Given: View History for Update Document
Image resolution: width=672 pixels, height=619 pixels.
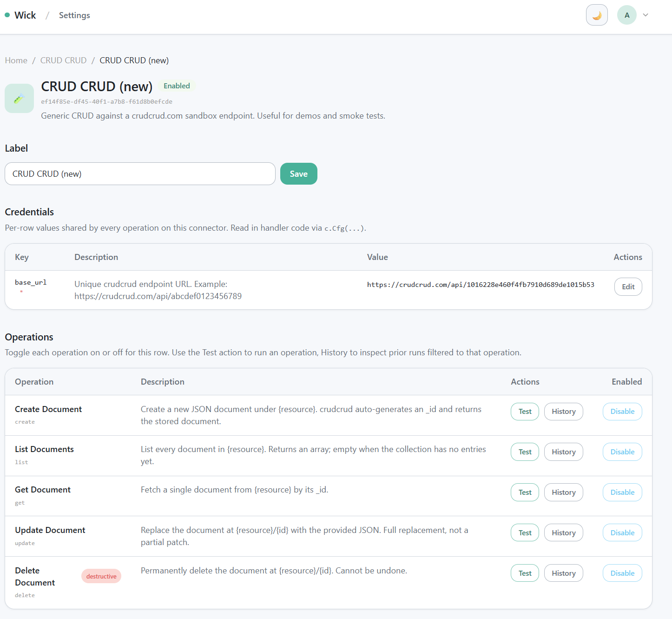Looking at the screenshot, I should pyautogui.click(x=564, y=533).
